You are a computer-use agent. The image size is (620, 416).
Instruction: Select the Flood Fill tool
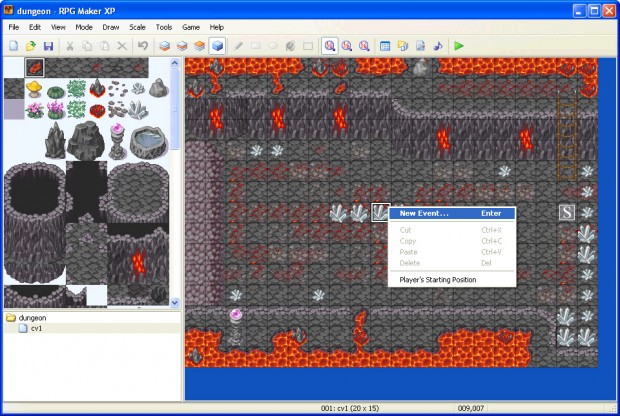click(290, 46)
